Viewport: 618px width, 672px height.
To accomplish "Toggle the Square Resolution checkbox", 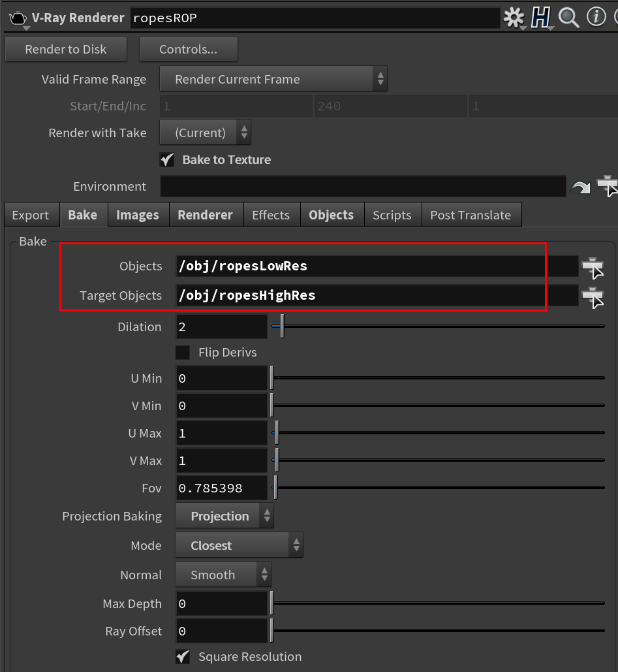I will (183, 656).
